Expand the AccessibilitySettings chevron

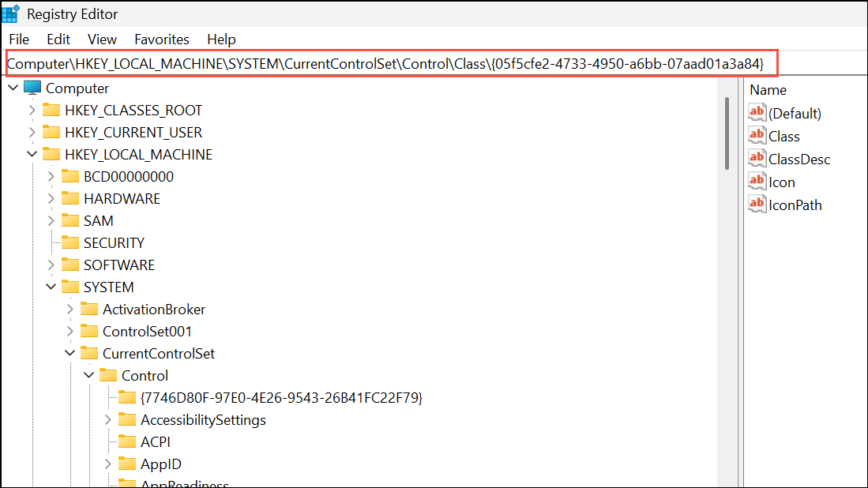pos(108,420)
